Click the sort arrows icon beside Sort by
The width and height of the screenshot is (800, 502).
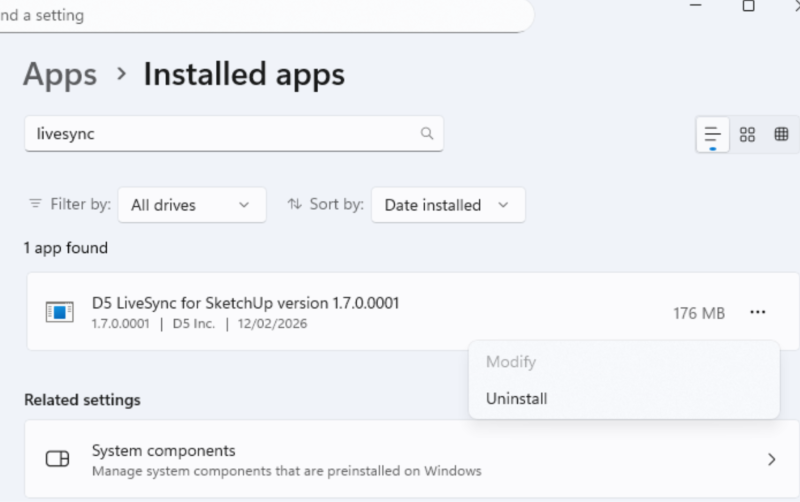pos(294,204)
